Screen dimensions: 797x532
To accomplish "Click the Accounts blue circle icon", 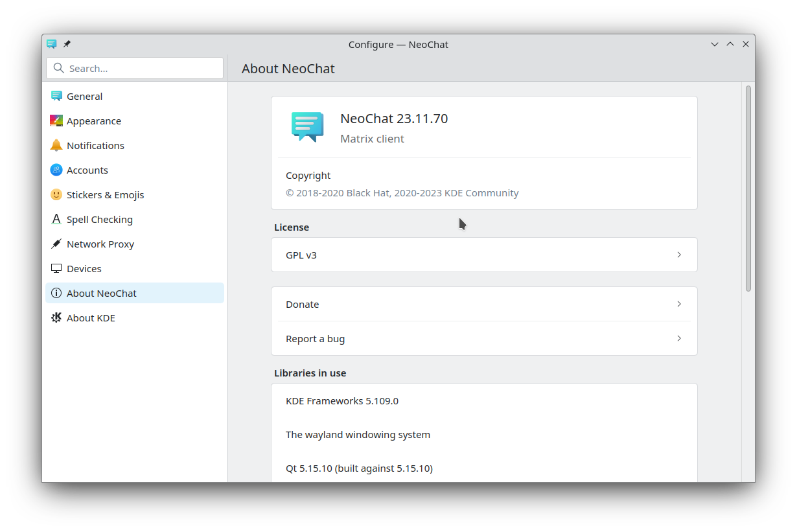I will [56, 170].
